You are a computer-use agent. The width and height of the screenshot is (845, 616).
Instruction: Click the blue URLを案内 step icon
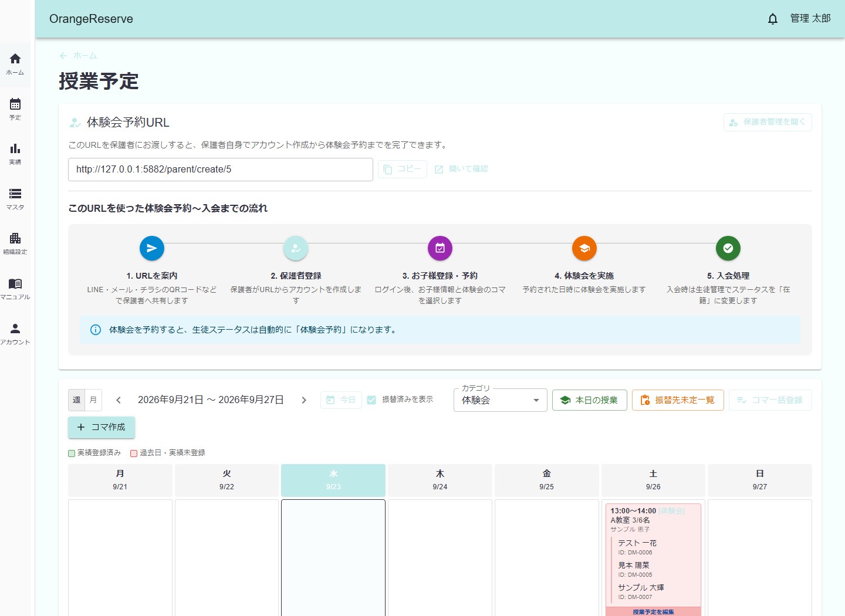pyautogui.click(x=152, y=248)
